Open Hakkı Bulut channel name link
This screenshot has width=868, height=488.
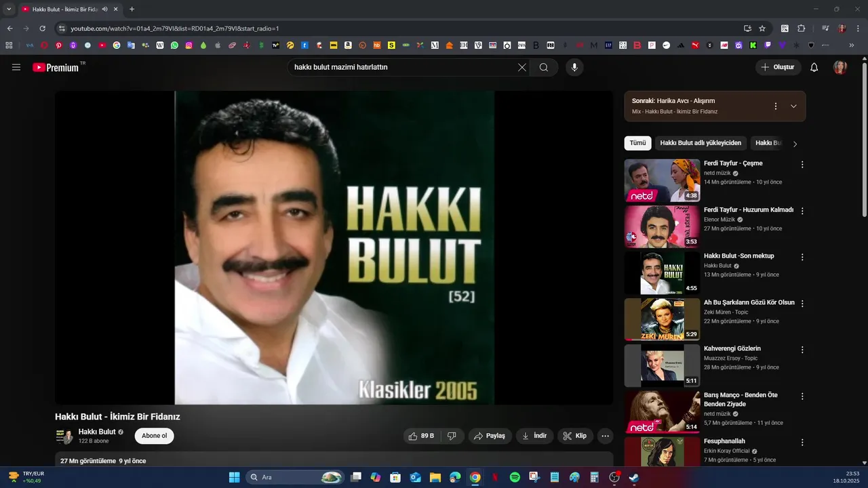click(97, 432)
